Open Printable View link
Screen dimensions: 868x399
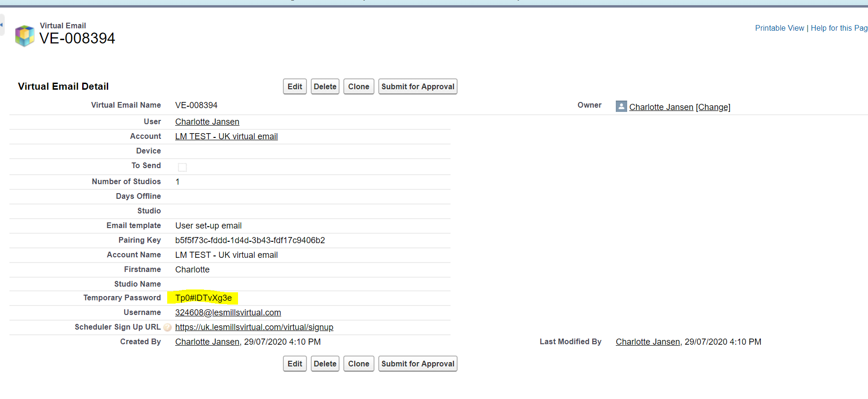pyautogui.click(x=779, y=28)
